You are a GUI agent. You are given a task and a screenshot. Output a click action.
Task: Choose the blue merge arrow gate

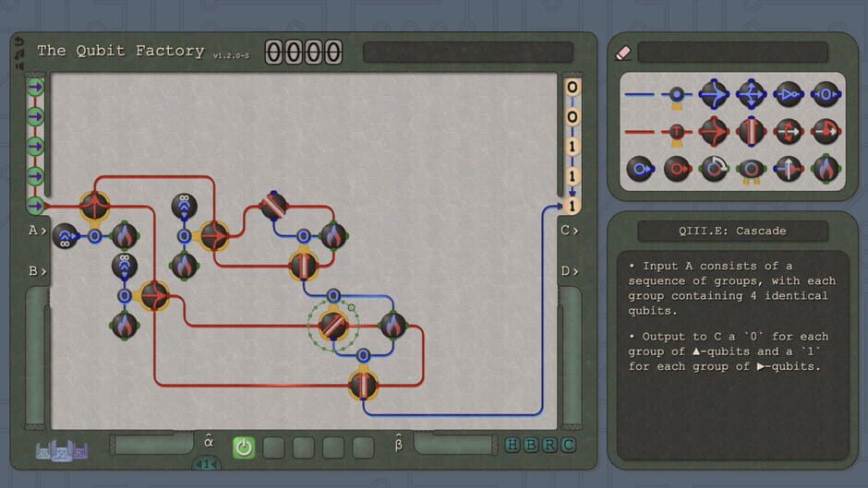tap(714, 94)
